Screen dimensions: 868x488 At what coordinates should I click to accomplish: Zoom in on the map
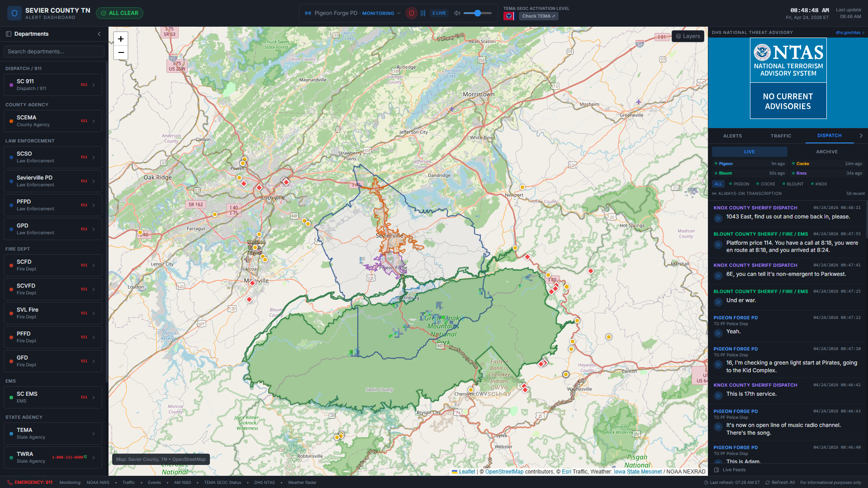point(121,39)
